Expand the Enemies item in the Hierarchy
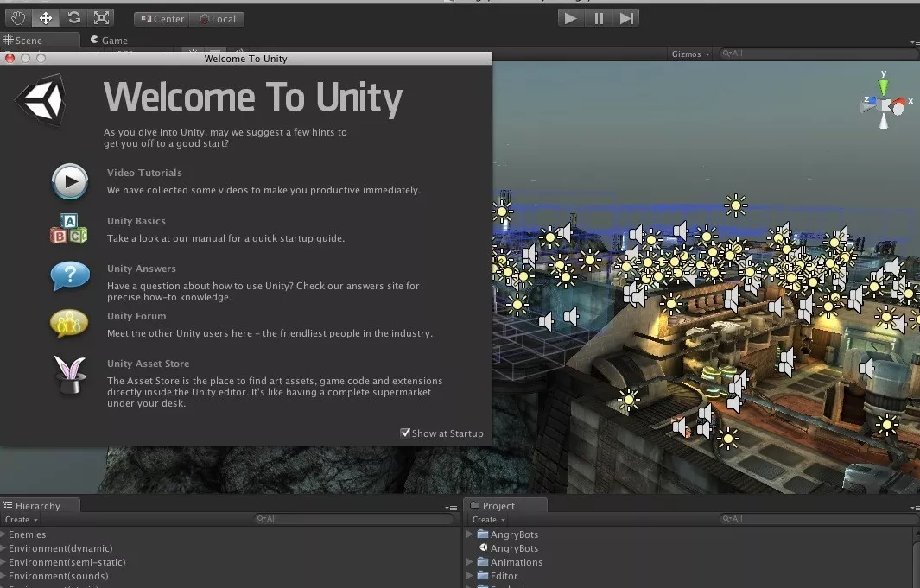920x588 pixels. [5, 534]
